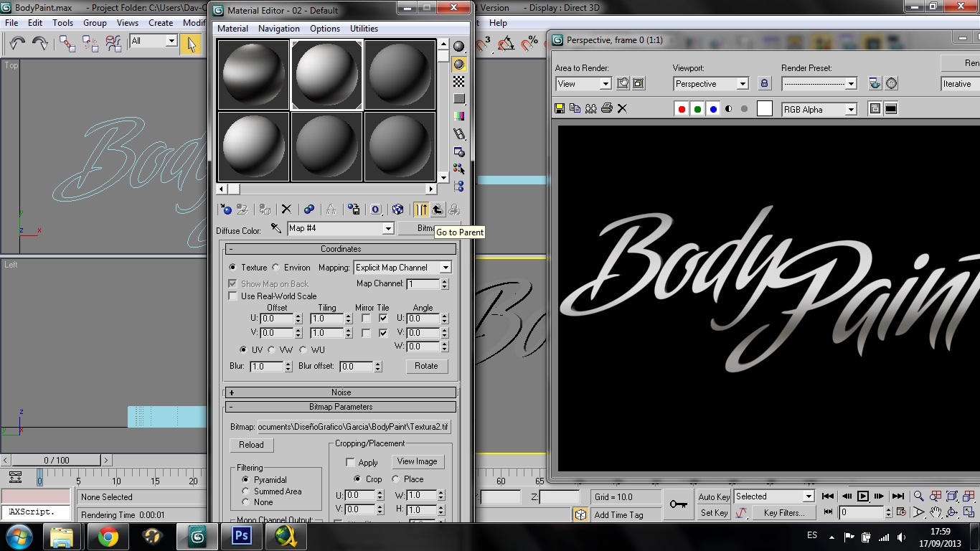The width and height of the screenshot is (980, 551).
Task: Select Environ radio button
Action: pyautogui.click(x=276, y=268)
